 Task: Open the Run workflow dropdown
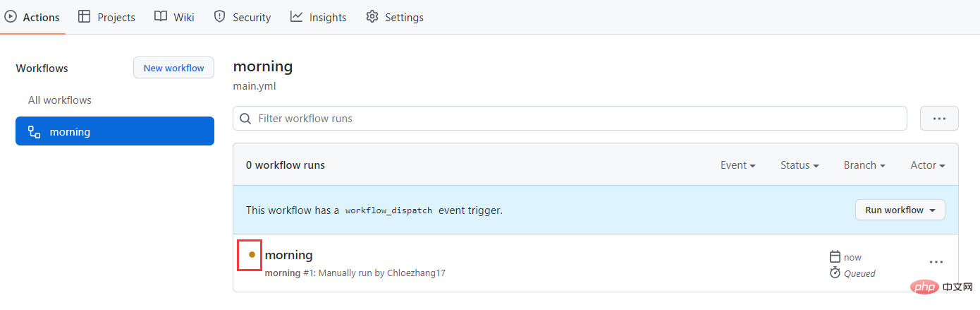900,210
